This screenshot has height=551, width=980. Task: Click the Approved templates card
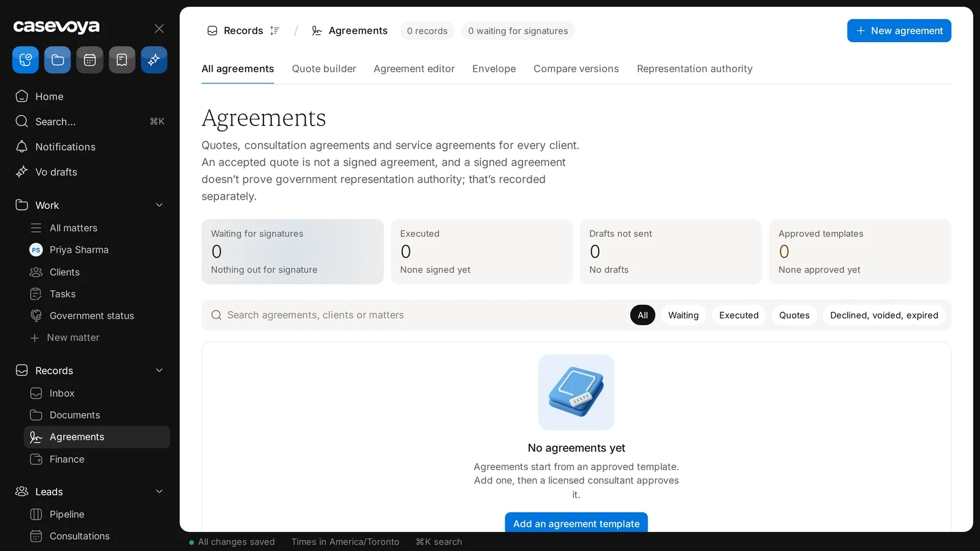coord(860,252)
